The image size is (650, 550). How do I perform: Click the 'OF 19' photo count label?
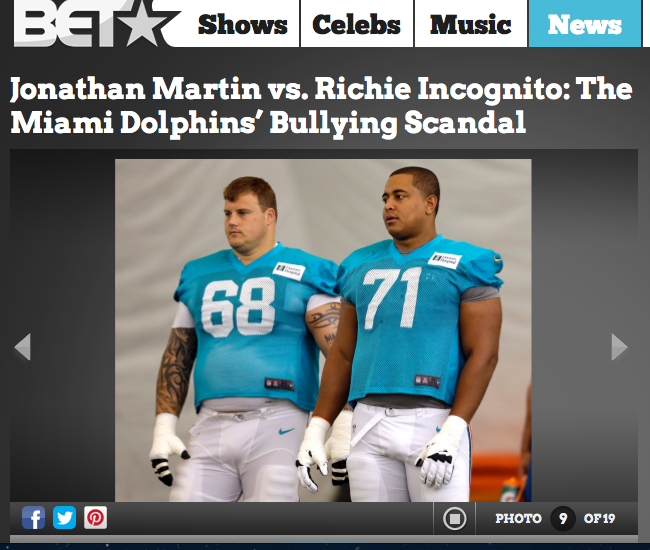[599, 519]
